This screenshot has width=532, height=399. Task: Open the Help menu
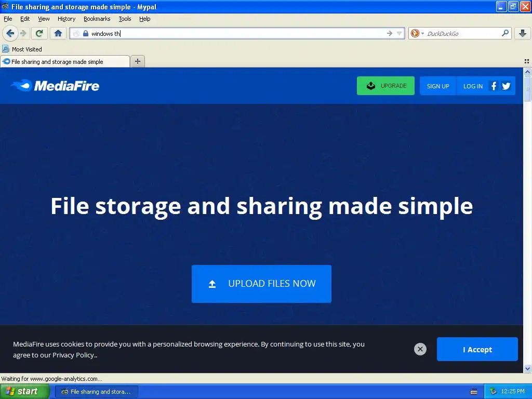[x=144, y=19]
